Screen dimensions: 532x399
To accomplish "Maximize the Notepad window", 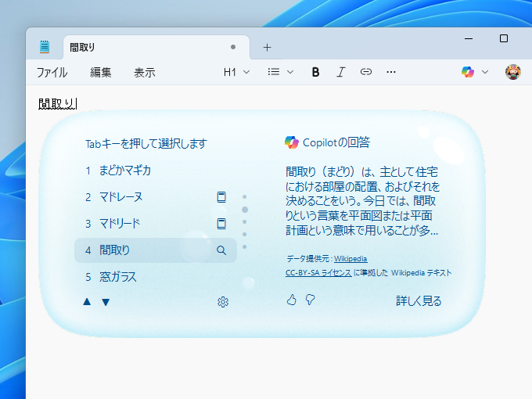I will 504,38.
